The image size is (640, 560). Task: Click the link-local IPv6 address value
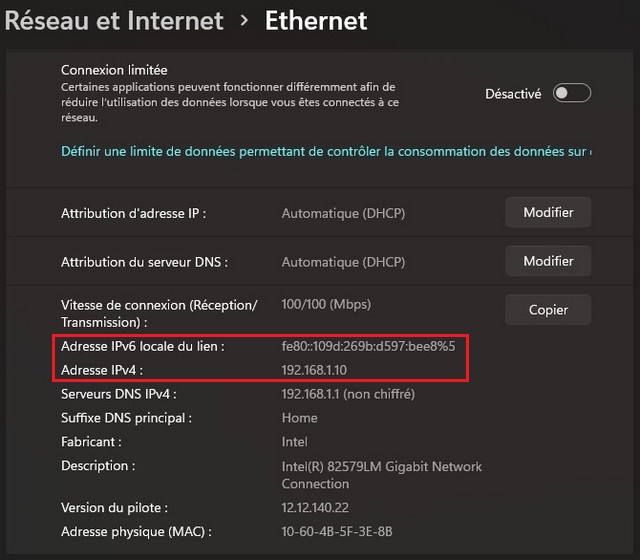[x=368, y=346]
